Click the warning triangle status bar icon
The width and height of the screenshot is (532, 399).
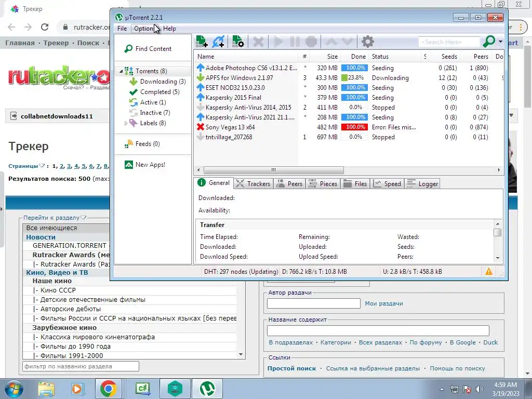point(488,271)
